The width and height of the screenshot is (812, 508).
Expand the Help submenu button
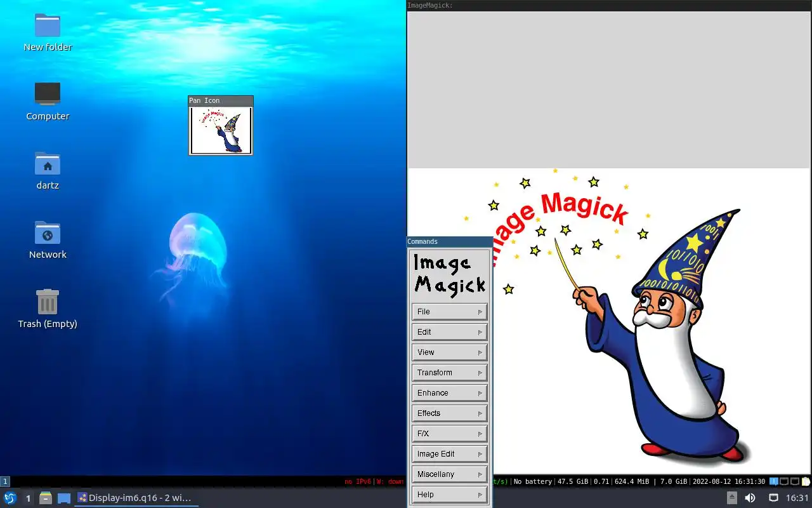[449, 495]
